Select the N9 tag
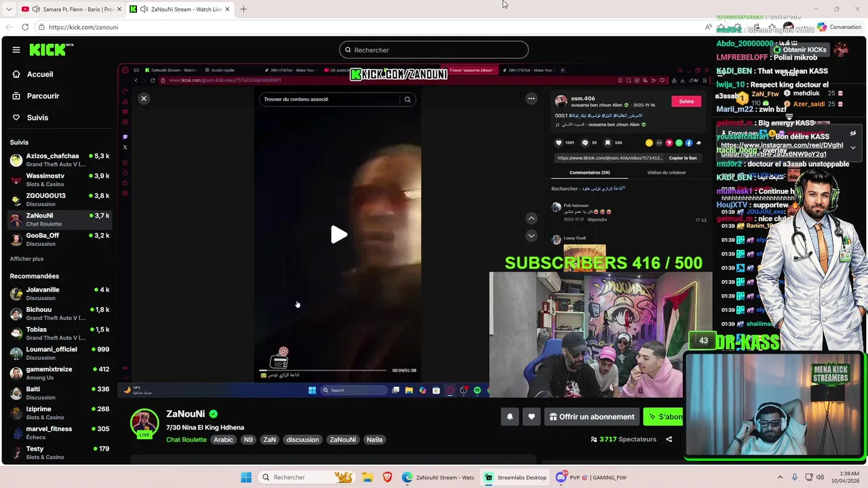 point(248,440)
